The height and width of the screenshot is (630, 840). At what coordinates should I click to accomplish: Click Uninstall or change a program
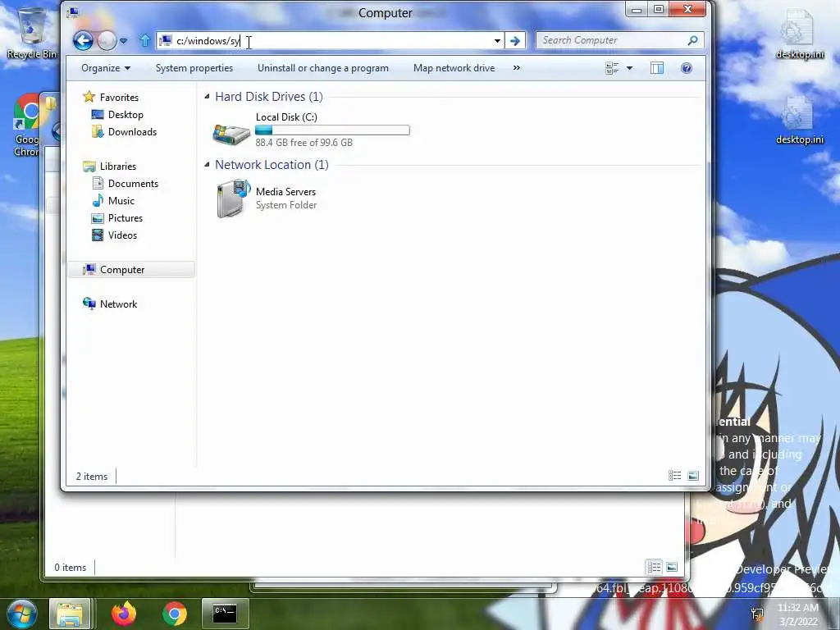(323, 68)
